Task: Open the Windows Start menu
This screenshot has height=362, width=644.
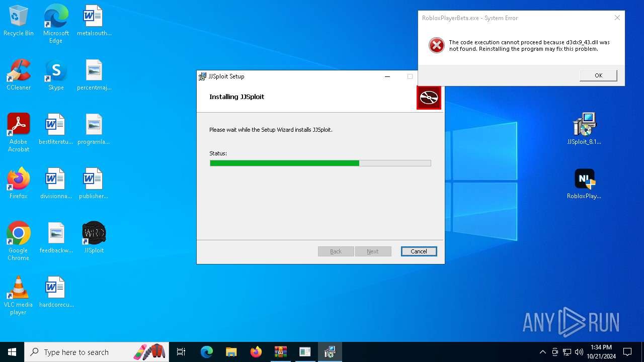Action: tap(12, 352)
